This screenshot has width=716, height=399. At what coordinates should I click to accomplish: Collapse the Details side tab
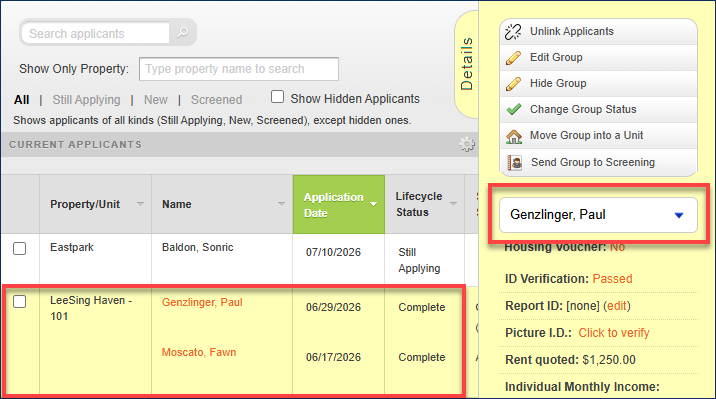466,64
